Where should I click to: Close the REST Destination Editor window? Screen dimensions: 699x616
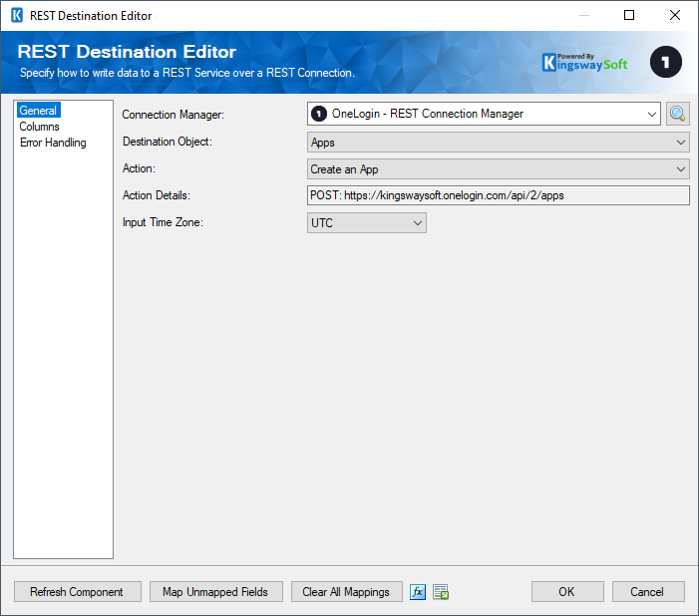coord(675,15)
